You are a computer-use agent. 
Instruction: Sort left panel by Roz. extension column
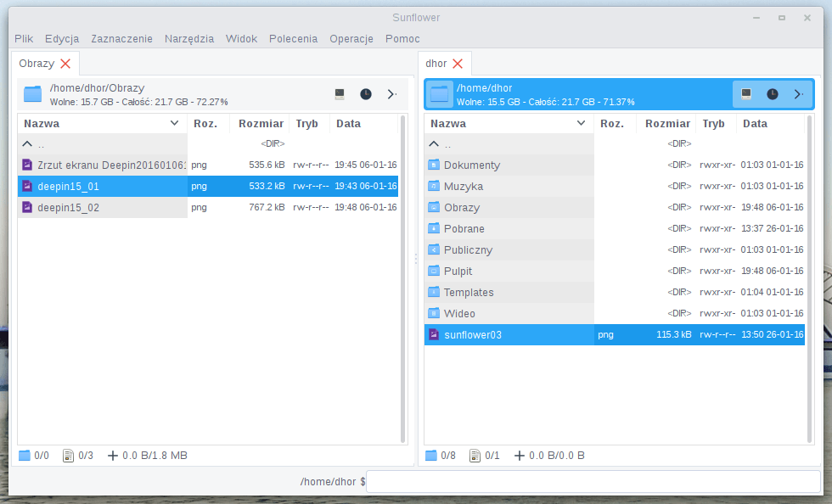[x=208, y=124]
